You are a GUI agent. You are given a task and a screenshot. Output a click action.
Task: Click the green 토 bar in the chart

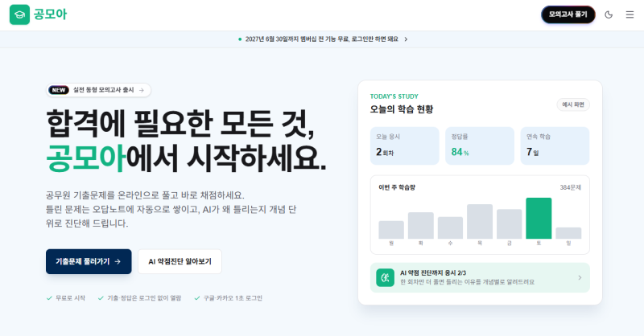(x=539, y=219)
